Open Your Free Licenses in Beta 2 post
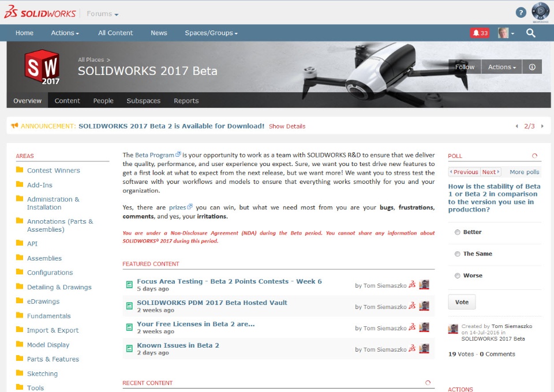554x392 pixels. click(196, 324)
